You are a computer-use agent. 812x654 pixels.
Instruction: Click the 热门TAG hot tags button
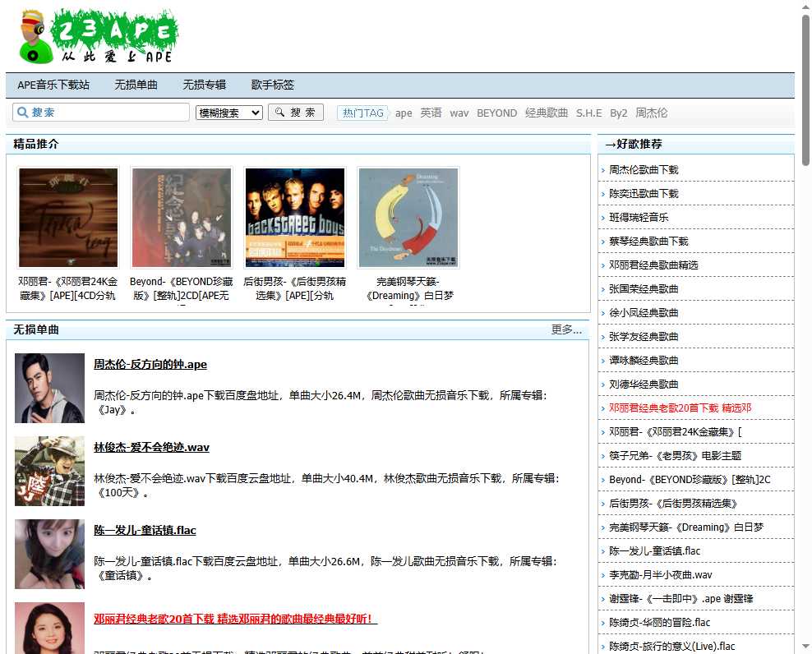click(362, 113)
